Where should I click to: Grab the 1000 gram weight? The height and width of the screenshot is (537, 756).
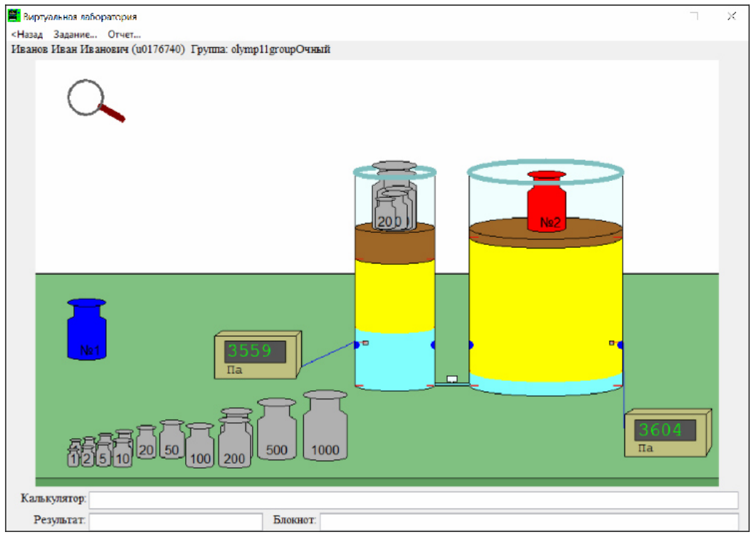tap(325, 426)
